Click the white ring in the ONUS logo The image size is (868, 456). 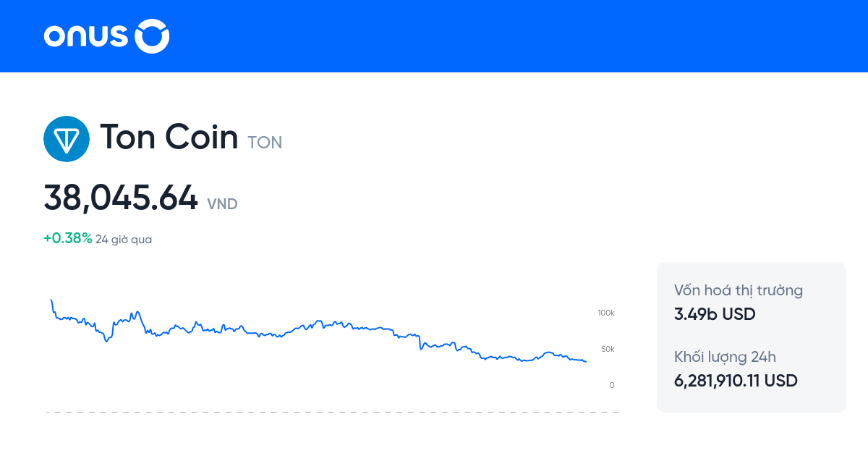153,35
